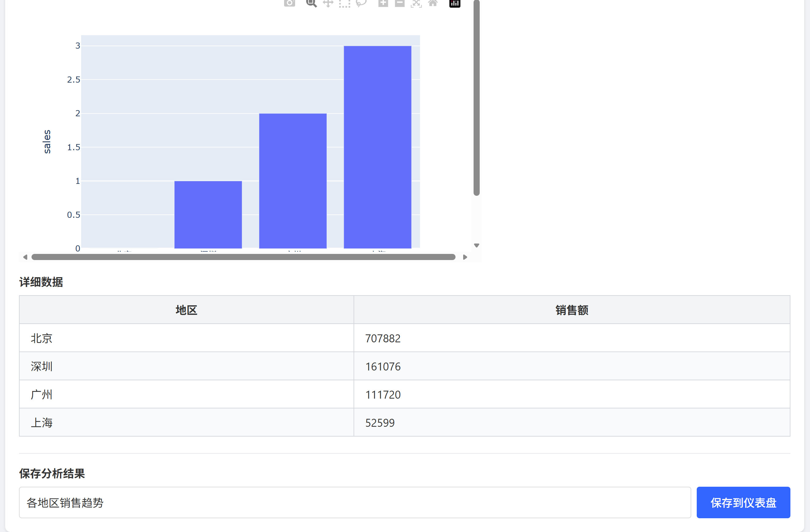Image resolution: width=810 pixels, height=532 pixels.
Task: Reset axes with the home icon
Action: [x=433, y=3]
